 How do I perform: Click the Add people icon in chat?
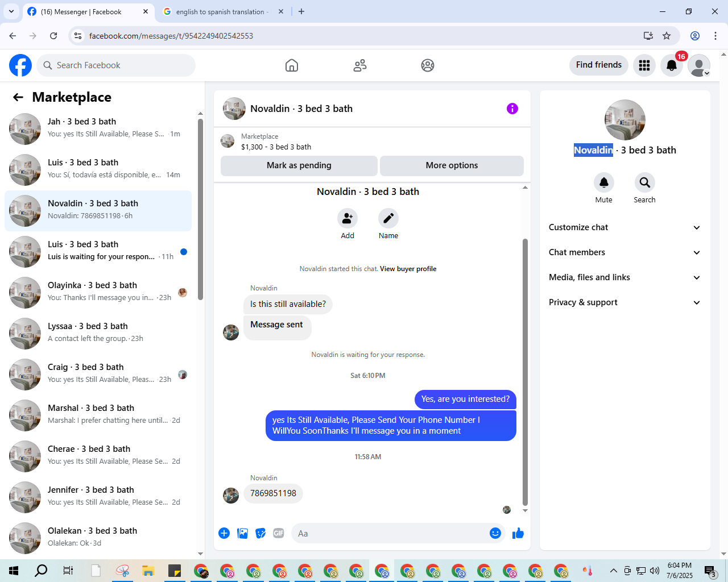(348, 218)
